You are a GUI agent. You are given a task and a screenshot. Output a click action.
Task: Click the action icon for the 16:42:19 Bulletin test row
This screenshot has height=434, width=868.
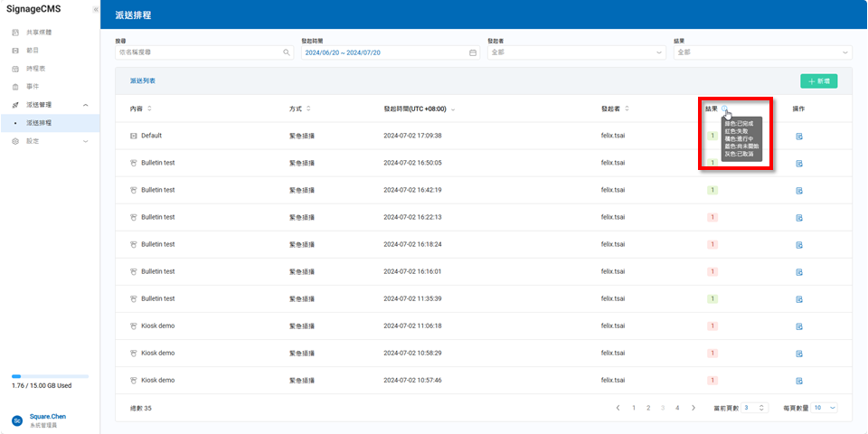[799, 191]
